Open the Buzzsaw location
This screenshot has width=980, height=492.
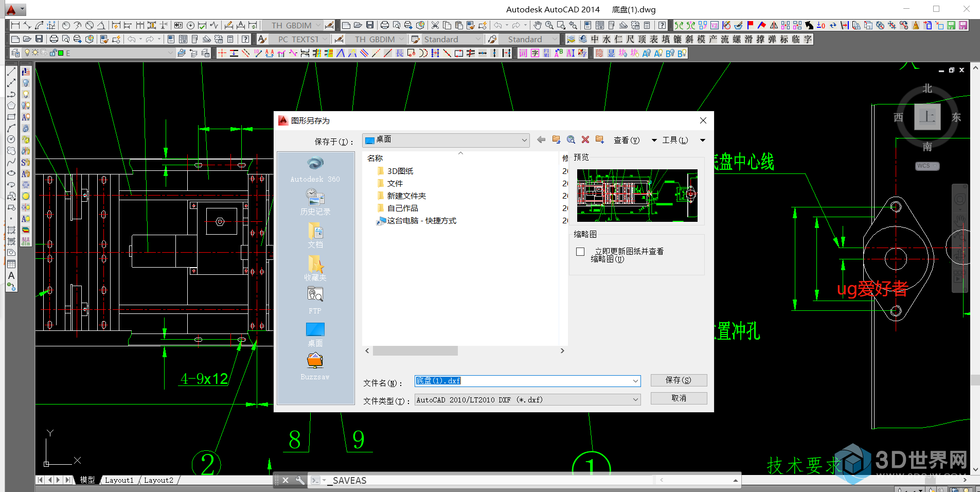[x=315, y=366]
